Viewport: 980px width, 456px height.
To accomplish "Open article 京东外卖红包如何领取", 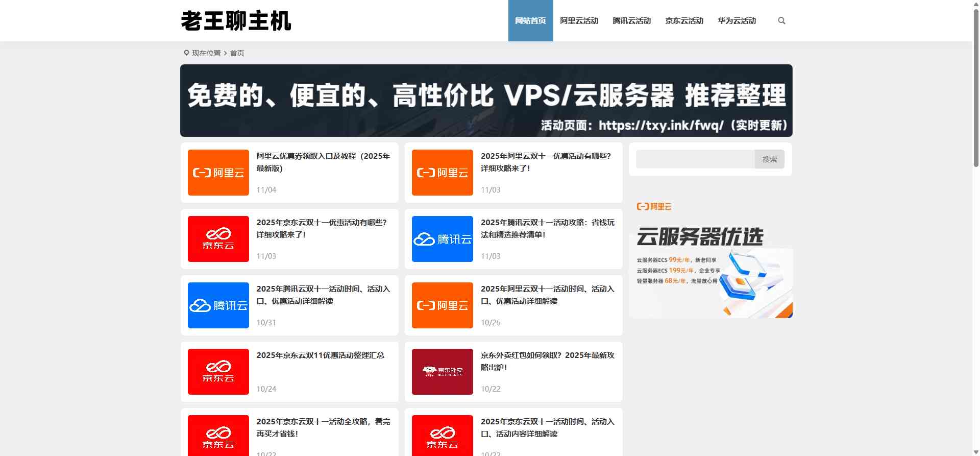I will (x=547, y=361).
